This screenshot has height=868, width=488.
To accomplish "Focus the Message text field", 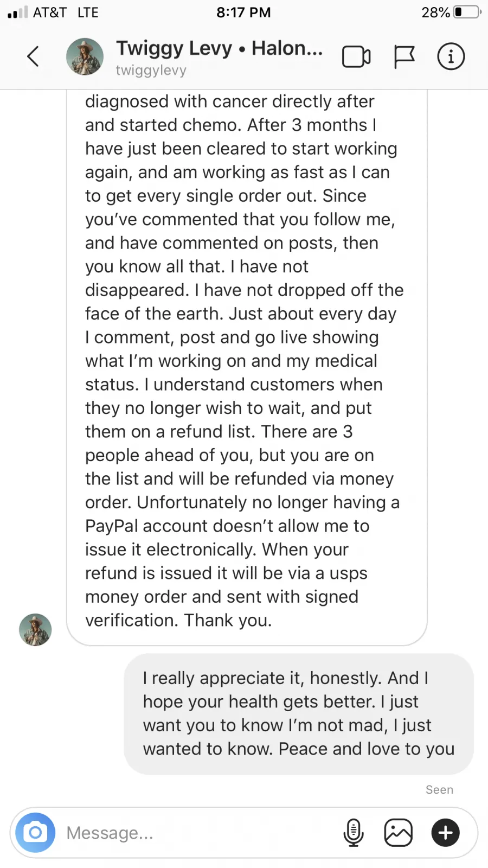I will click(195, 833).
